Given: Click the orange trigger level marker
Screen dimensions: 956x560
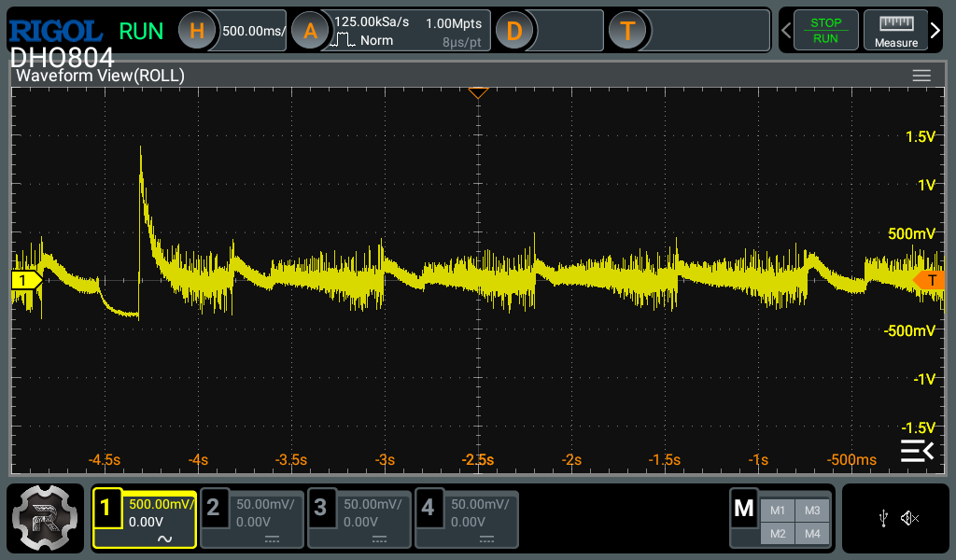Looking at the screenshot, I should [928, 280].
